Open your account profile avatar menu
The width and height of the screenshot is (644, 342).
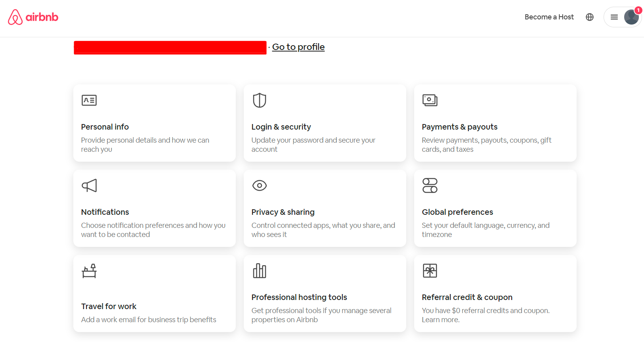pos(631,17)
